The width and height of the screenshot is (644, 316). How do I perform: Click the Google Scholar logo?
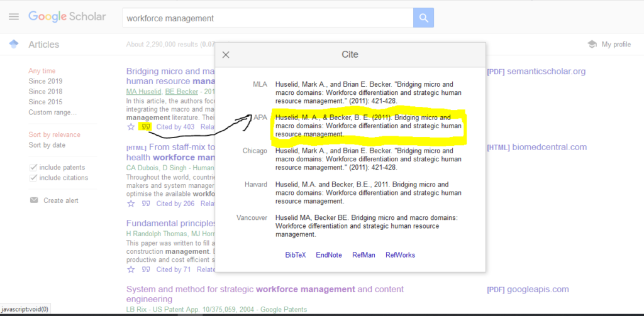(x=67, y=17)
